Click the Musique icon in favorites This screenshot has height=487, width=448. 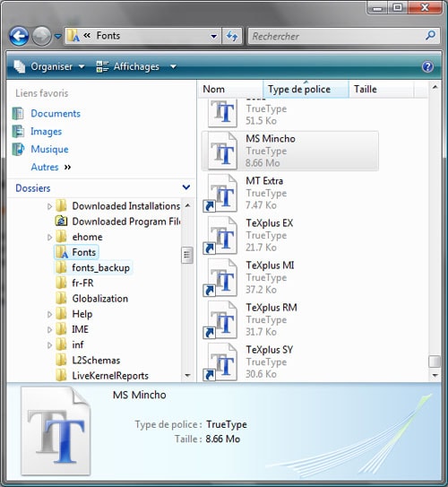[x=18, y=149]
